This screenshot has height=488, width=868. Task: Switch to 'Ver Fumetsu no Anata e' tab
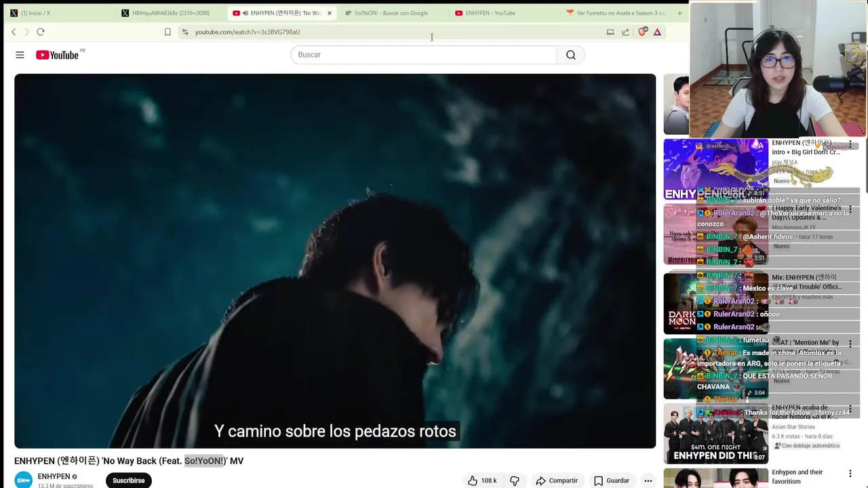click(616, 13)
